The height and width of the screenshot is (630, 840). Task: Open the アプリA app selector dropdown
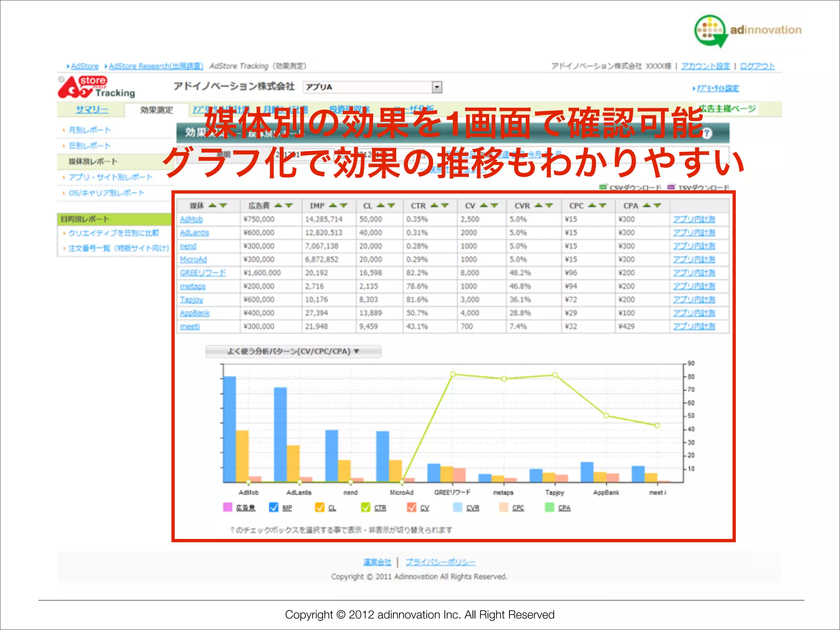click(x=373, y=87)
